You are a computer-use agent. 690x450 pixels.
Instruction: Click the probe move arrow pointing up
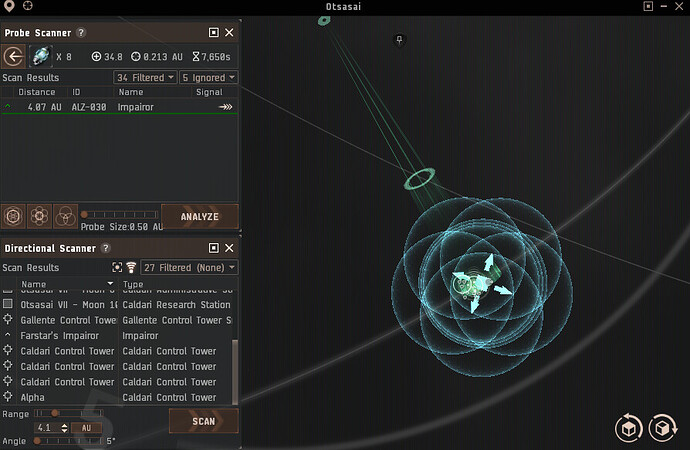pyautogui.click(x=488, y=262)
